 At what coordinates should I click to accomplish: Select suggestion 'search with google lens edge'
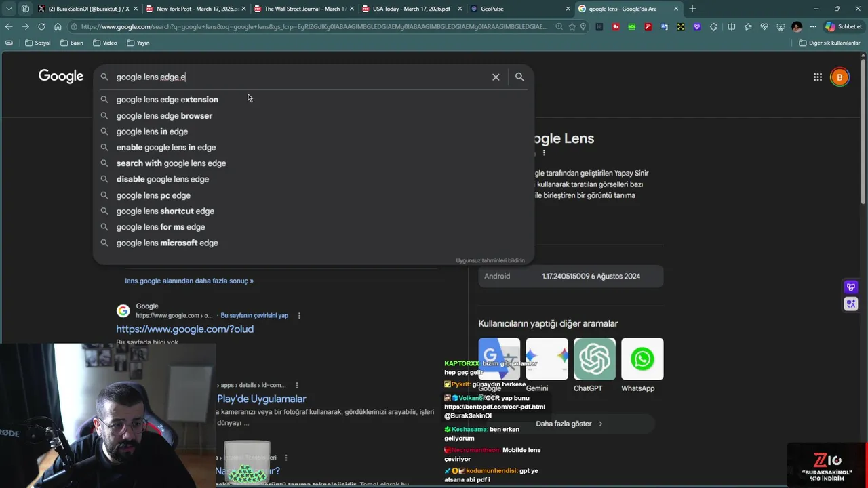click(x=313, y=163)
